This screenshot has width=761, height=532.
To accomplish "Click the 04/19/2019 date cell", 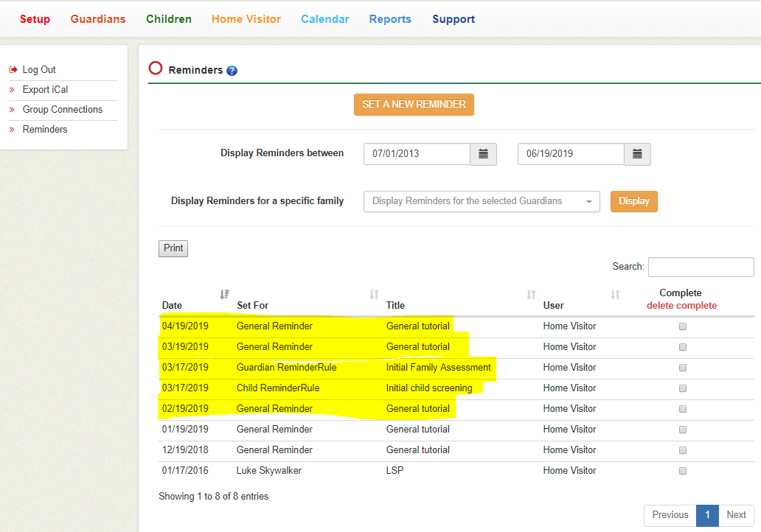I will point(185,326).
